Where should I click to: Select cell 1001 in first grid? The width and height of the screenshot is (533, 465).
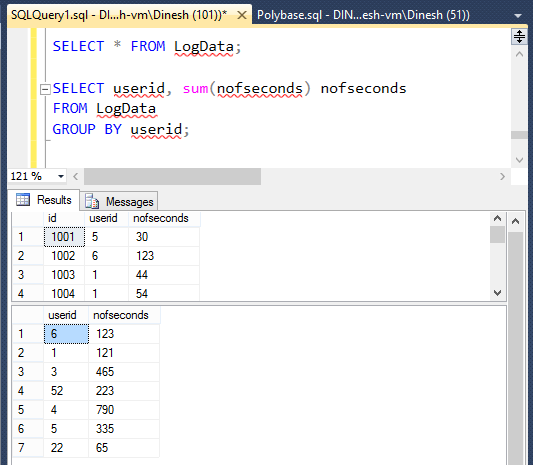coord(64,237)
